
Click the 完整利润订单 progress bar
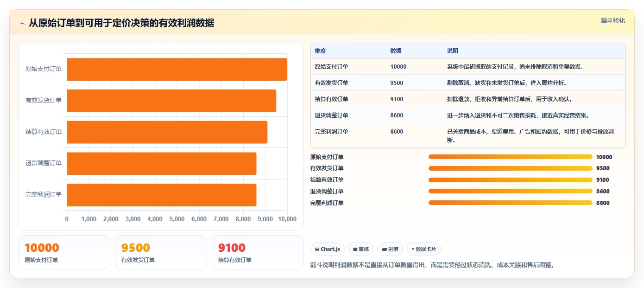point(511,203)
